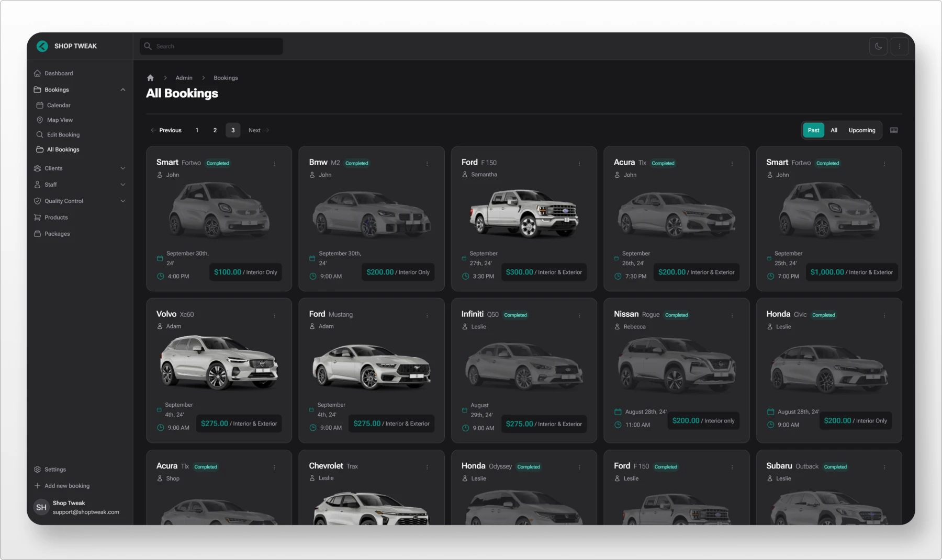The width and height of the screenshot is (942, 560).
Task: Open options menu on Ford F 150 Samantha card
Action: click(579, 164)
